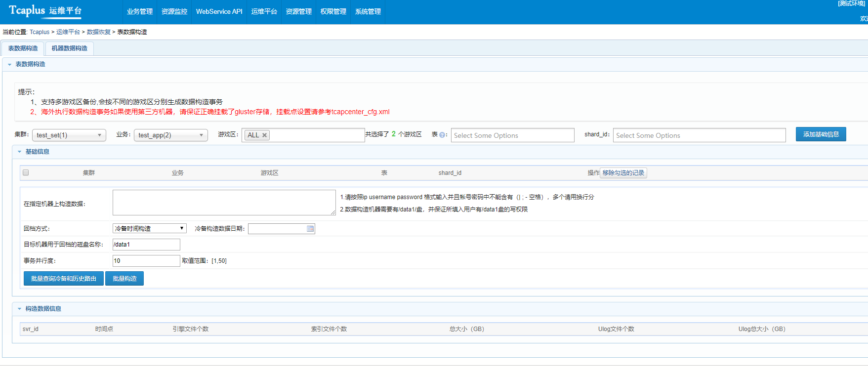Open the WebService API menu
The image size is (868, 377).
(x=219, y=11)
